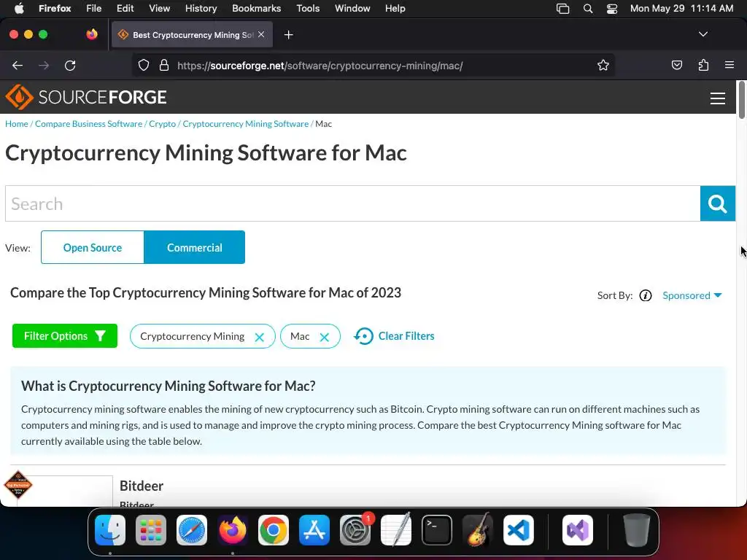747x560 pixels.
Task: Open Firefox from the Dock
Action: [233, 530]
